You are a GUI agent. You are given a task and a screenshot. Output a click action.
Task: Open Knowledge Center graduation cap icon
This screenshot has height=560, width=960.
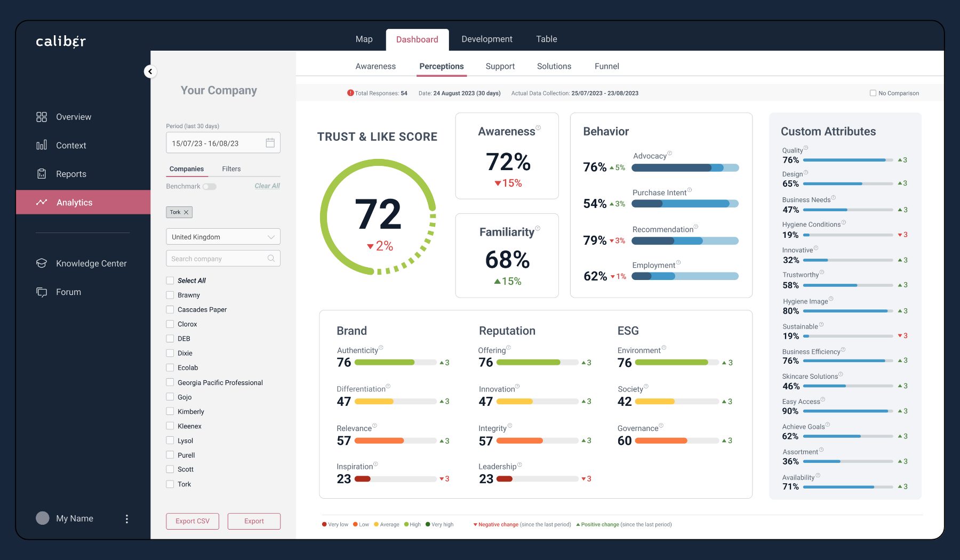[42, 263]
